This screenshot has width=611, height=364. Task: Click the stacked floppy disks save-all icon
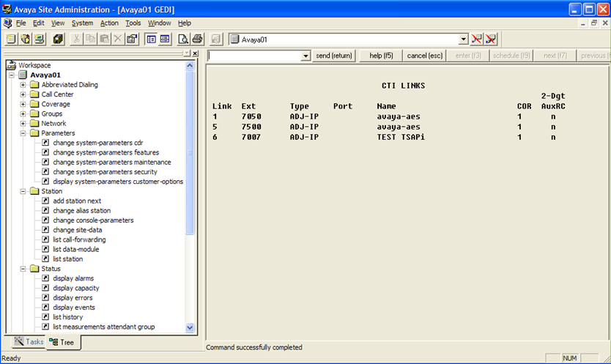tap(58, 39)
